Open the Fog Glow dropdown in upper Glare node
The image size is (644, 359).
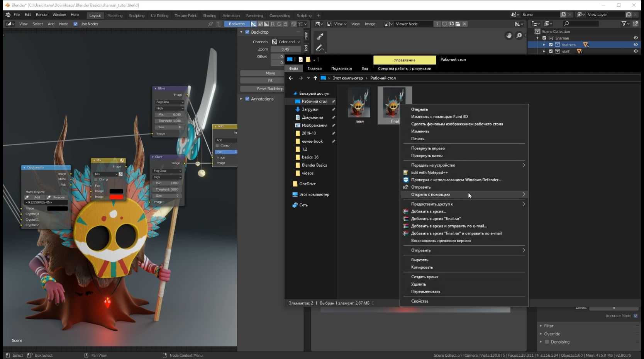[169, 102]
